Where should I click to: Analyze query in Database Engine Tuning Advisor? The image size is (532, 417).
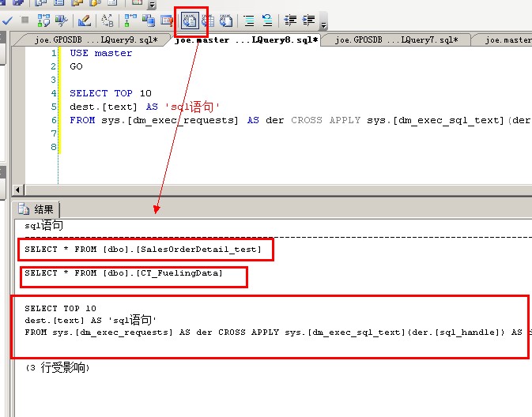[62, 21]
